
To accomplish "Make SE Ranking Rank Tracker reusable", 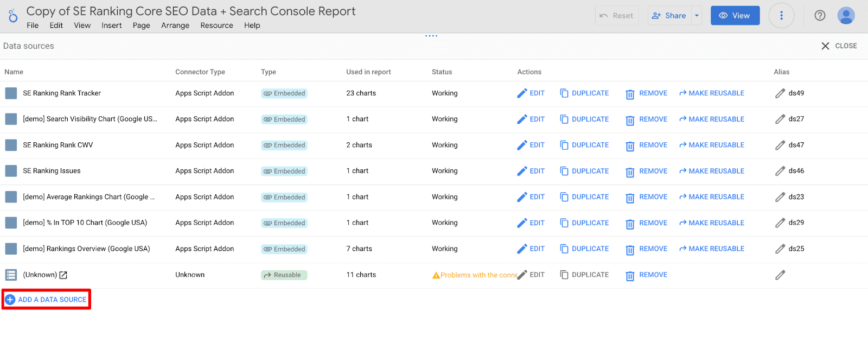I will 712,93.
